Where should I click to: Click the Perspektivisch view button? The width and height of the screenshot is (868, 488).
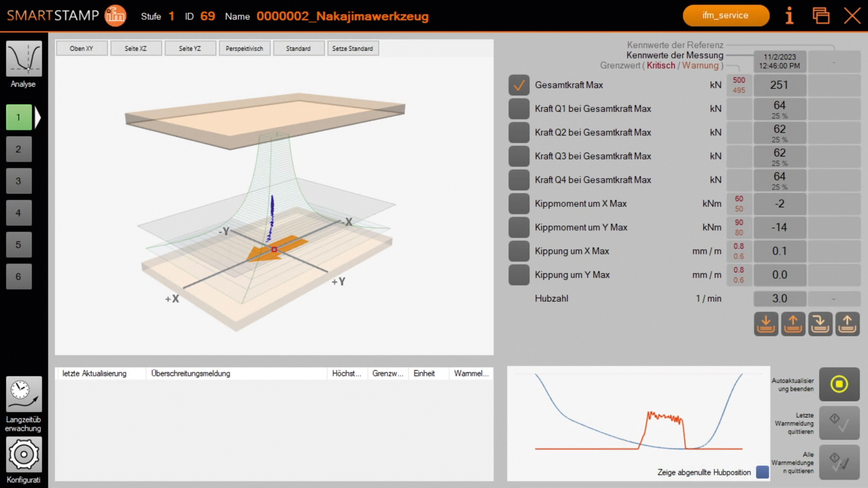click(x=244, y=48)
